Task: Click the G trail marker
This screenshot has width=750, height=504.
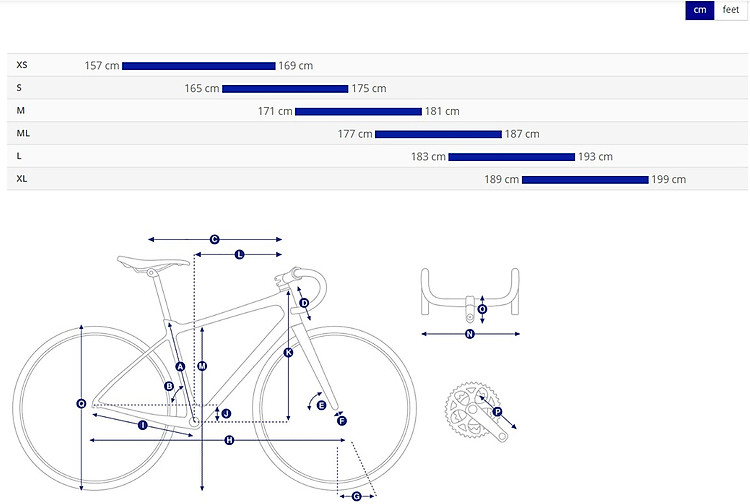Action: 357,496
